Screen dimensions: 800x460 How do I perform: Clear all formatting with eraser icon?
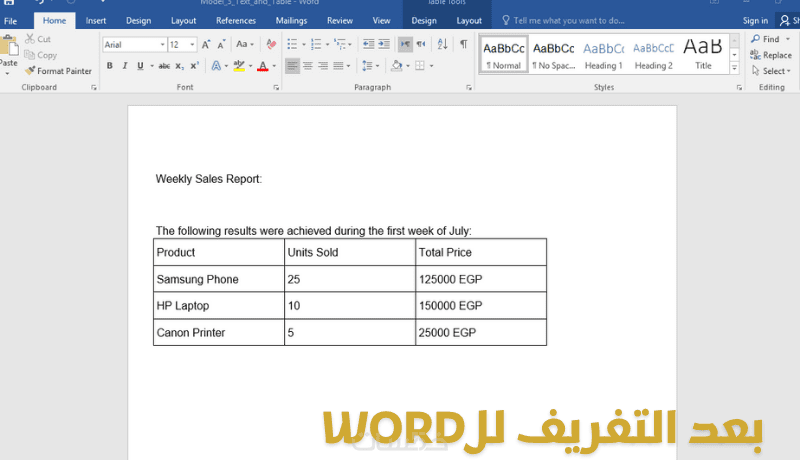click(x=271, y=44)
